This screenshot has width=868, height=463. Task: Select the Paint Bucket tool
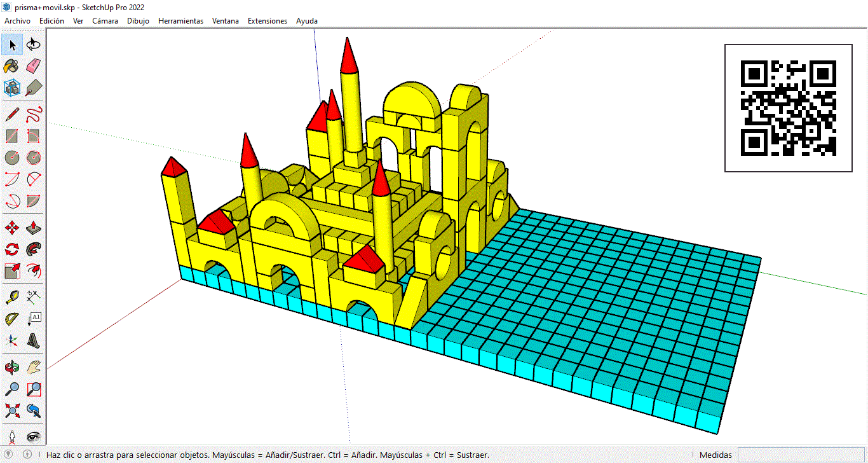[x=11, y=66]
